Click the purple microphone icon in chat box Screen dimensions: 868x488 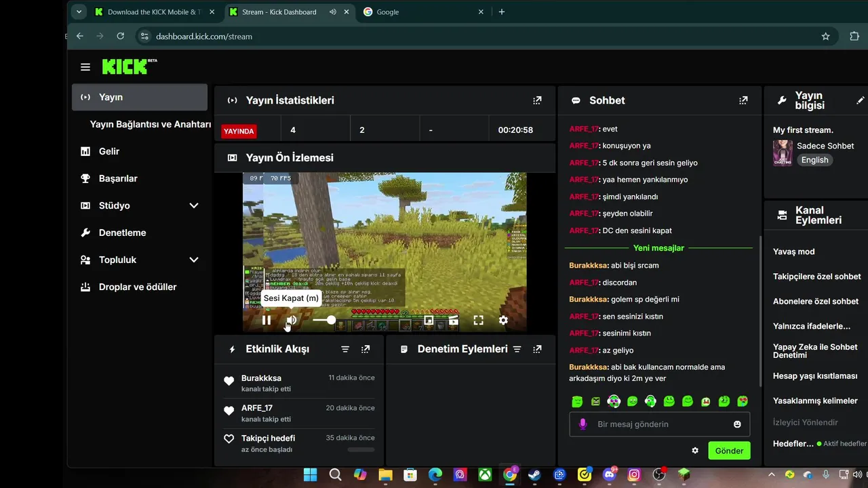click(582, 424)
